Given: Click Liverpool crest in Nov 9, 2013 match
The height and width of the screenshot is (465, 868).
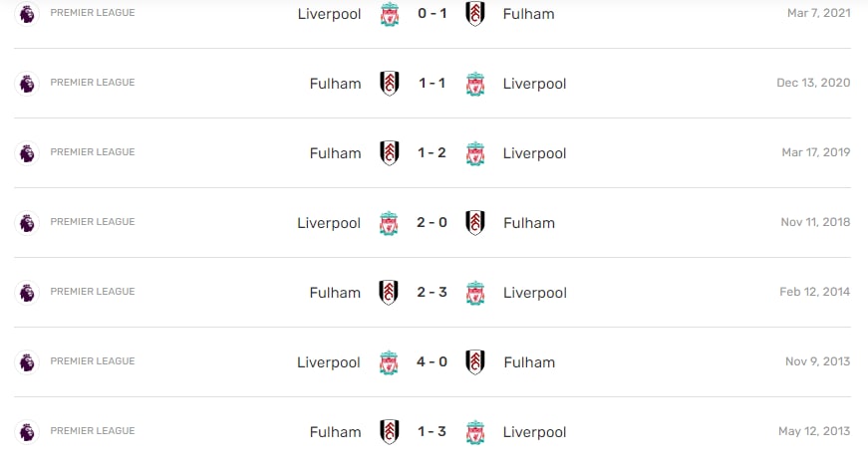Looking at the screenshot, I should [x=389, y=362].
